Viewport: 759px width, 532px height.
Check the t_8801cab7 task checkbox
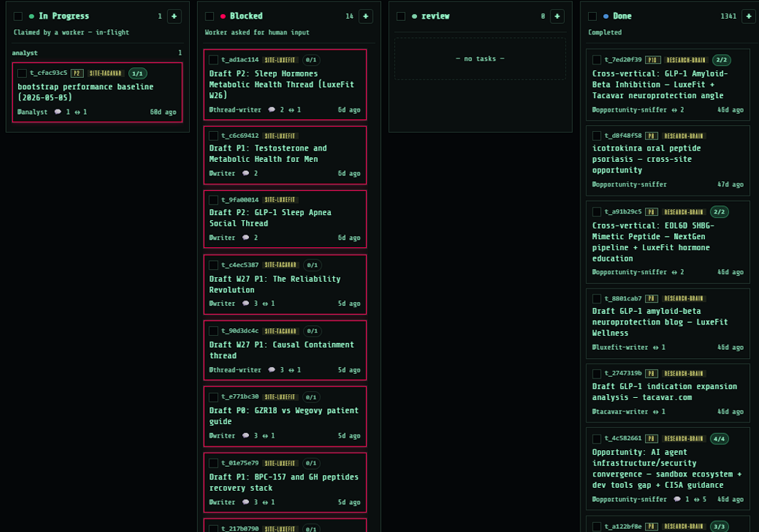click(596, 298)
